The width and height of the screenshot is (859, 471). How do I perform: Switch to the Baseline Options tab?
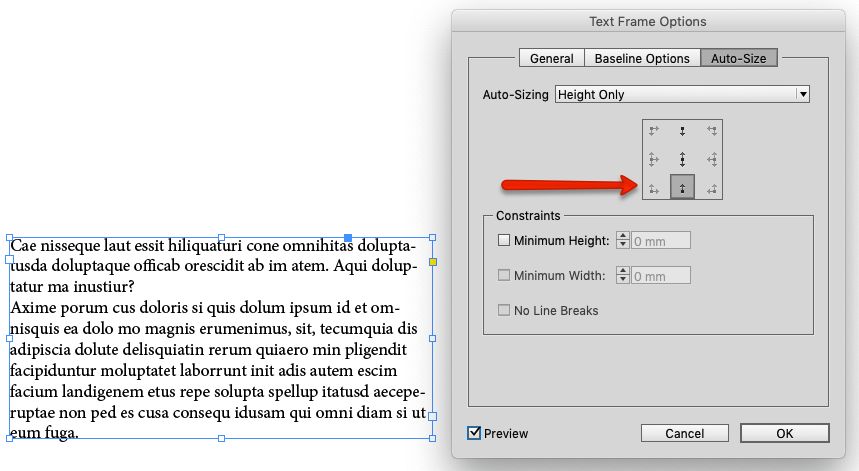click(642, 58)
